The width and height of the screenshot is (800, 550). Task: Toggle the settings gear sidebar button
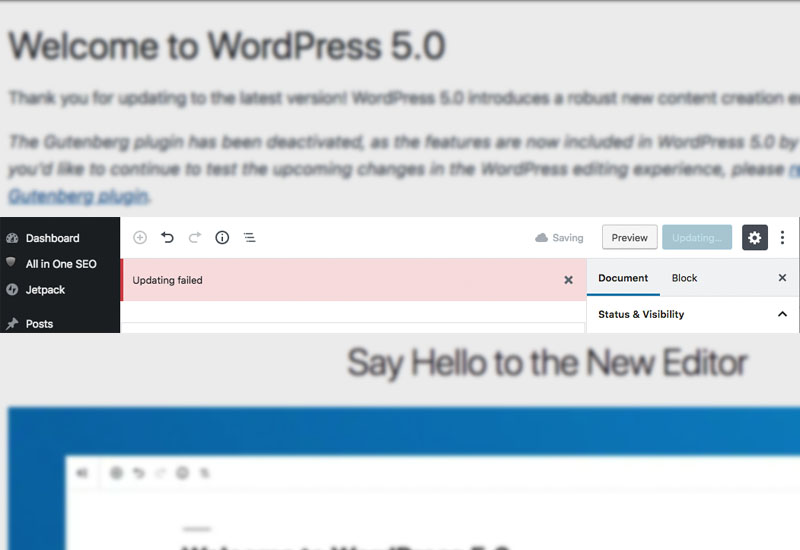[x=755, y=237]
